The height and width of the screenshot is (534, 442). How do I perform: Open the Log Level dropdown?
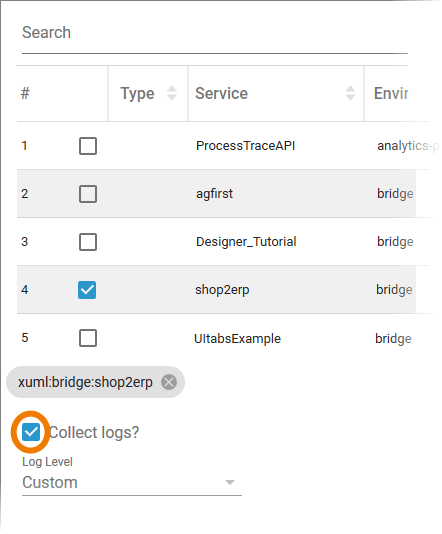[132, 483]
